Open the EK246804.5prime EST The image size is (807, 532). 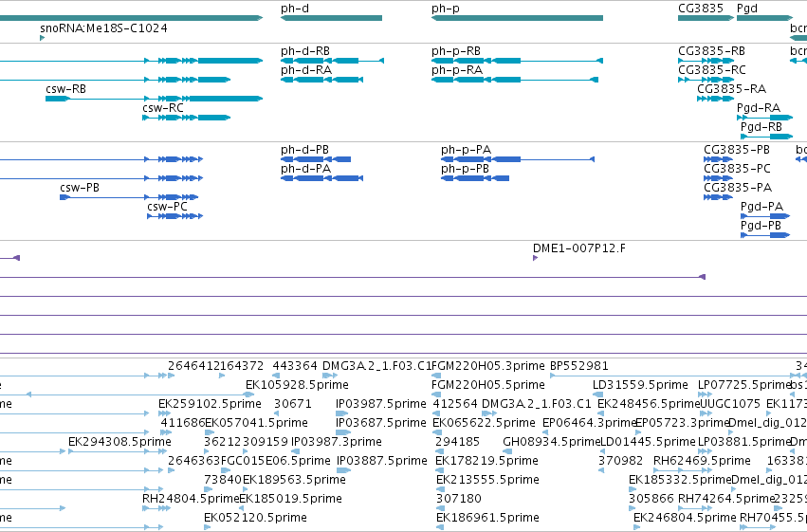click(x=636, y=527)
